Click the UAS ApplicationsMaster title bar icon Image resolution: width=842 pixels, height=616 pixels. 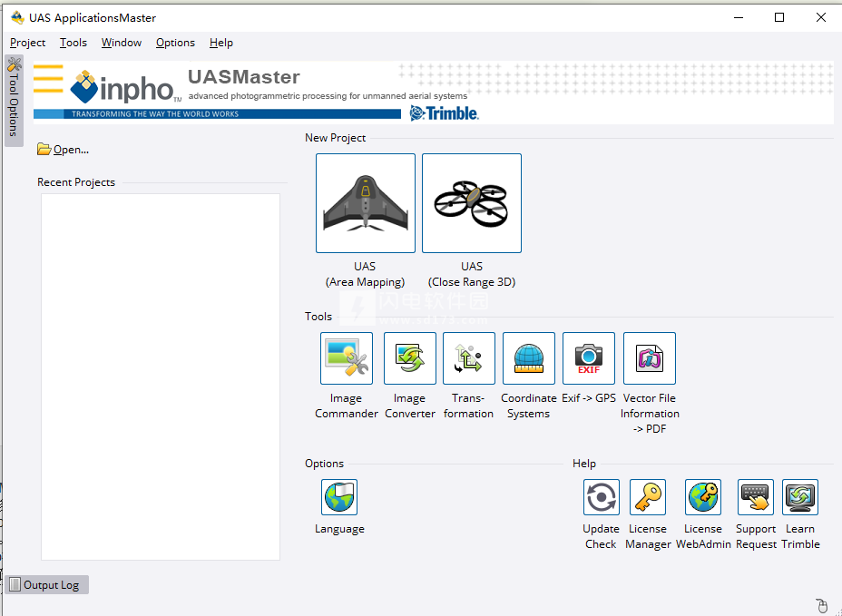[x=17, y=18]
